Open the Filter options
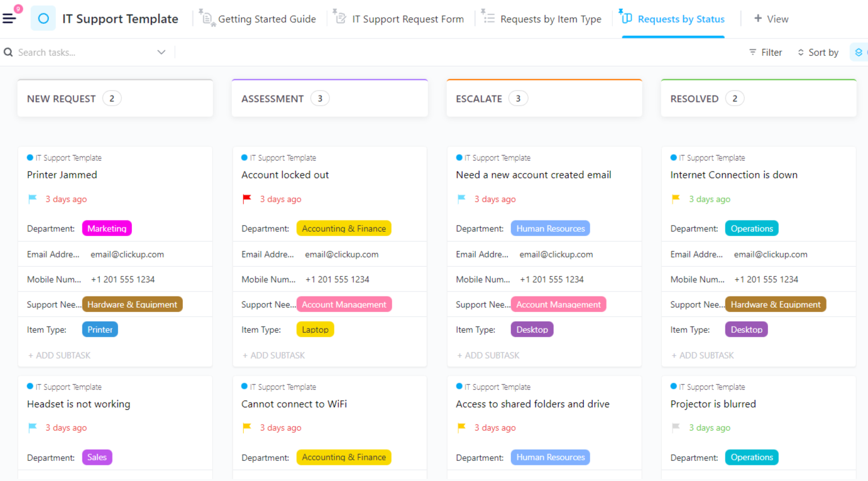 click(x=765, y=52)
